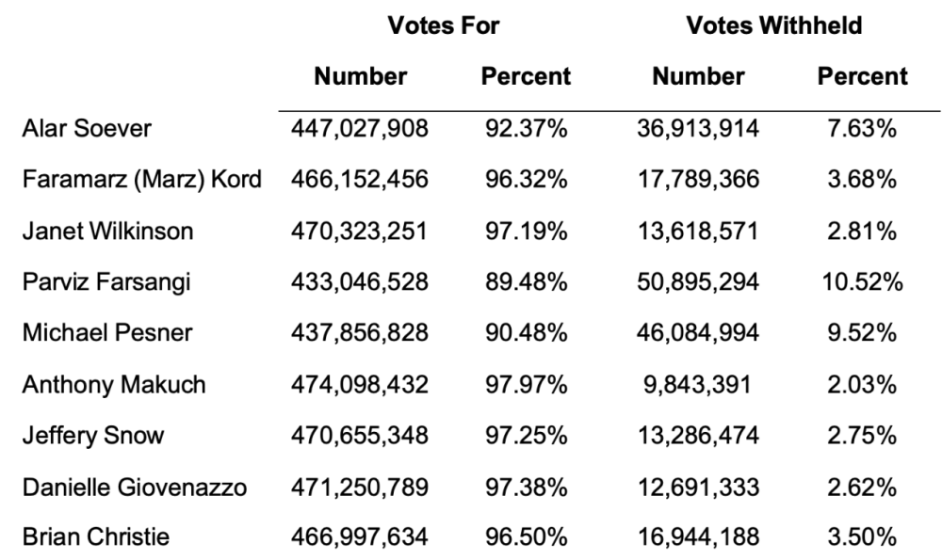
Task: Click the 466,997,634 number cell
Action: (360, 536)
